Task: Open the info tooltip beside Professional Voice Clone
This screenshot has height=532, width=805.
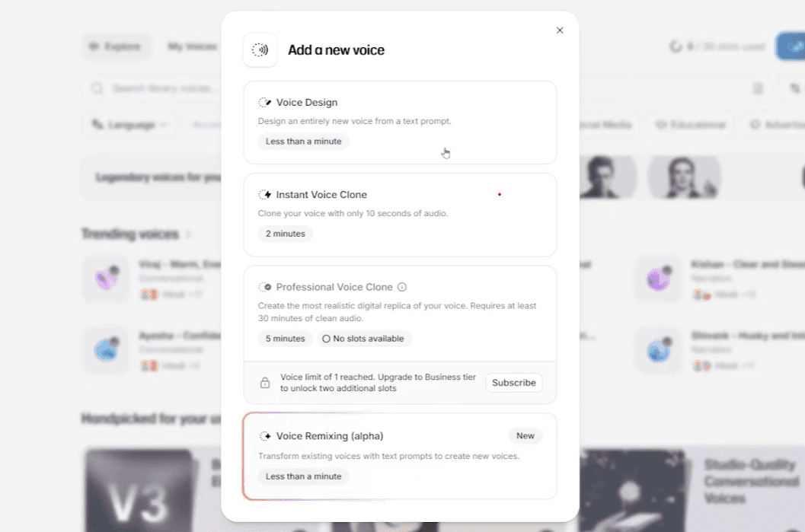Action: click(403, 287)
